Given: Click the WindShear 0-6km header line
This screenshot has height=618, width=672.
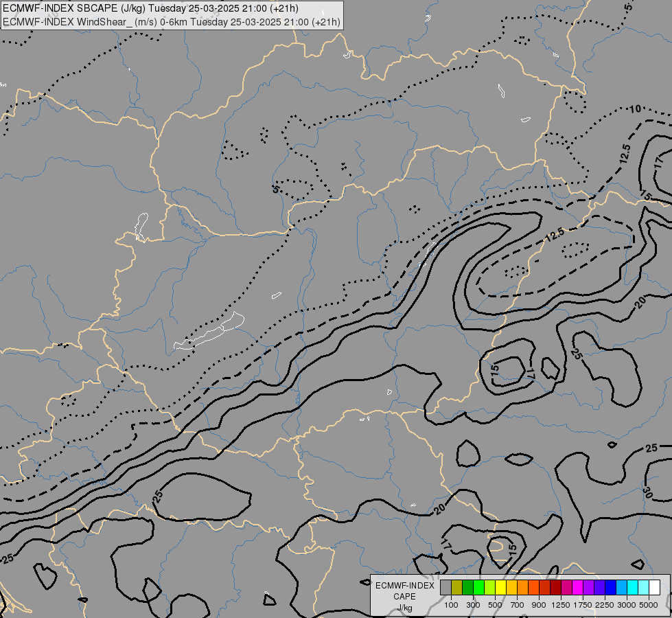Looking at the screenshot, I should [172, 22].
